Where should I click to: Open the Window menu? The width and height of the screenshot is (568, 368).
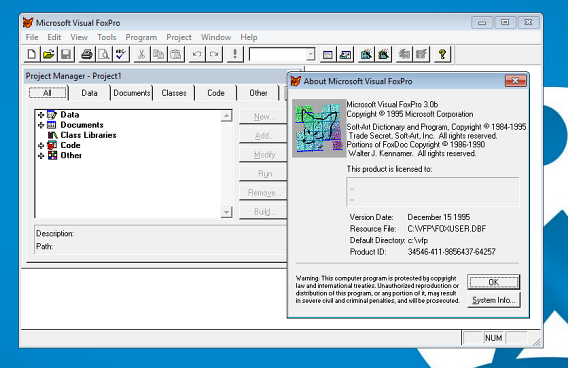pyautogui.click(x=216, y=37)
